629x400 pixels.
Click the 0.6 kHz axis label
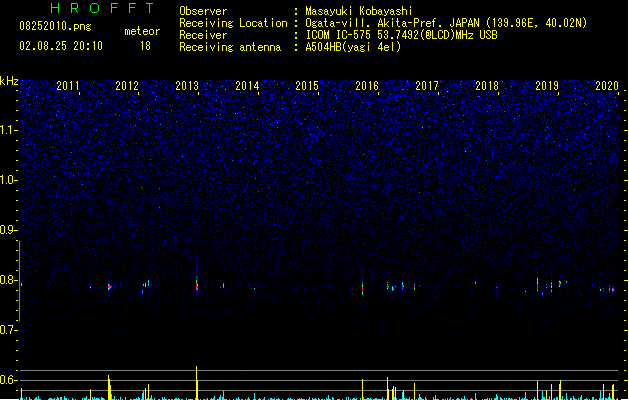coord(9,380)
